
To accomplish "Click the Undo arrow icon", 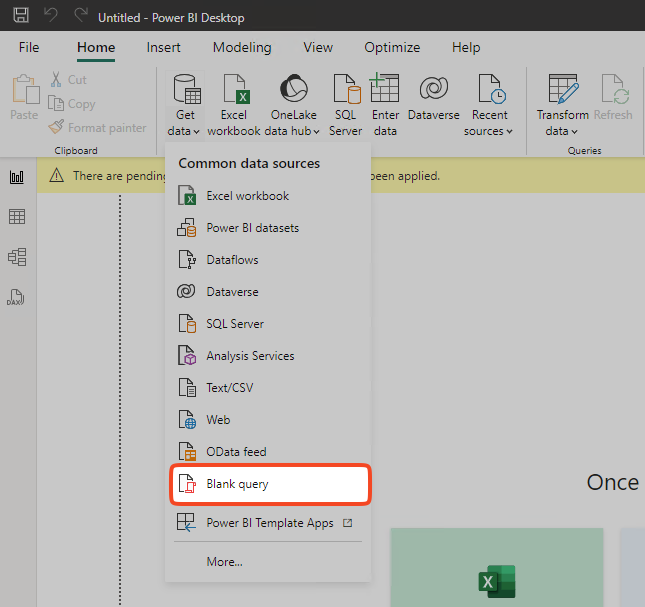I will point(51,15).
